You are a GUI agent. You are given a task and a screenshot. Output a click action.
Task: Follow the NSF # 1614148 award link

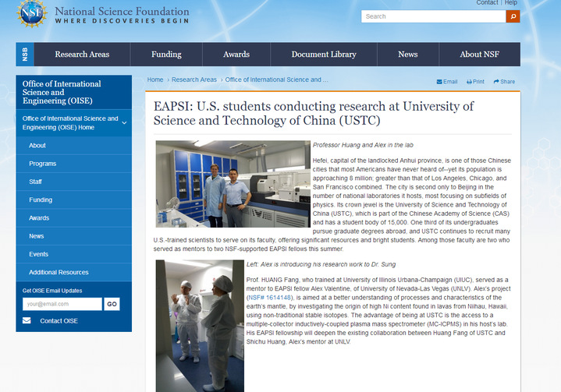[270, 297]
